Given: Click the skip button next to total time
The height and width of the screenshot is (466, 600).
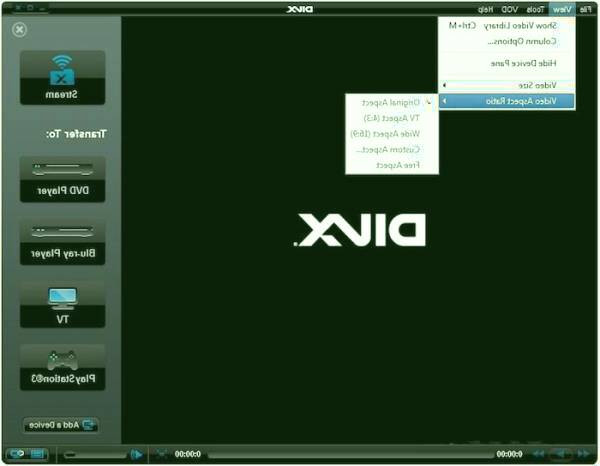Looking at the screenshot, I should pyautogui.click(x=538, y=454).
